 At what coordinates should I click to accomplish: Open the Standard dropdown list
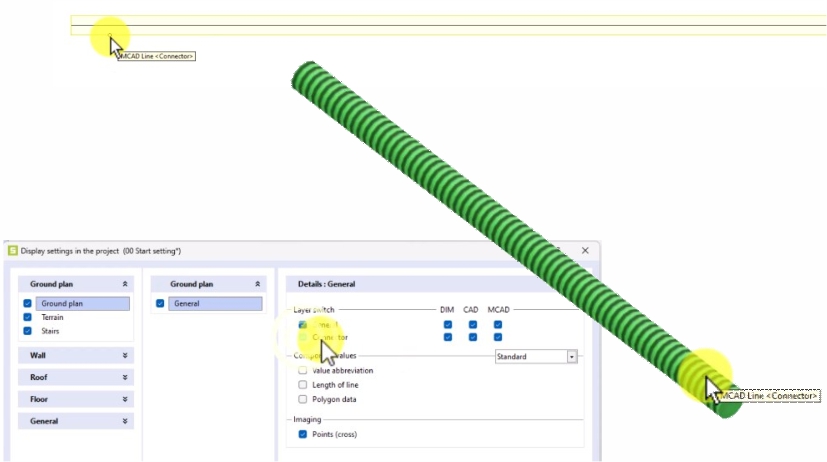572,356
